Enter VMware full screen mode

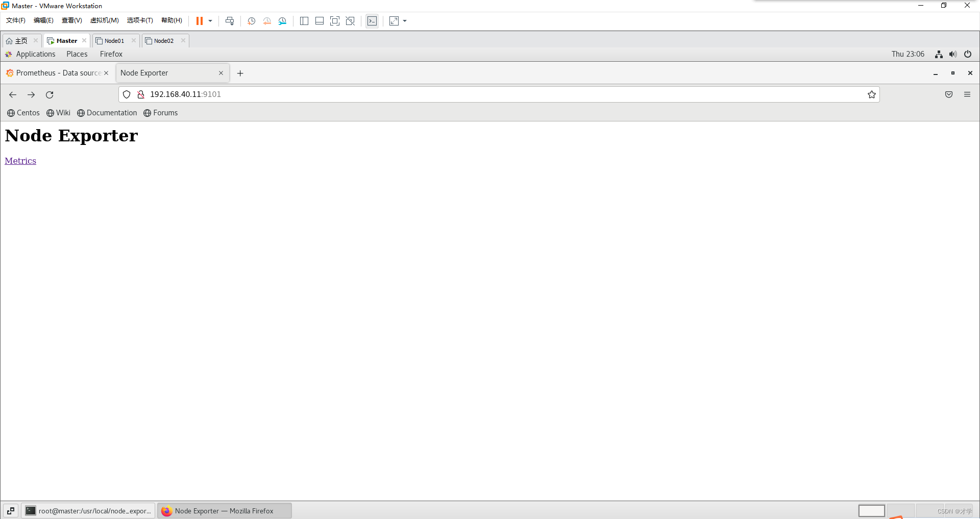click(335, 21)
